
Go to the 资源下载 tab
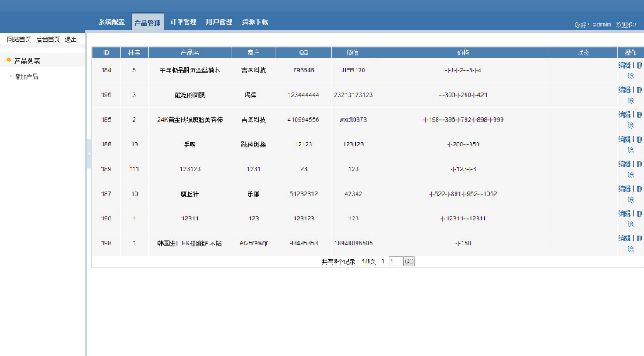[255, 23]
